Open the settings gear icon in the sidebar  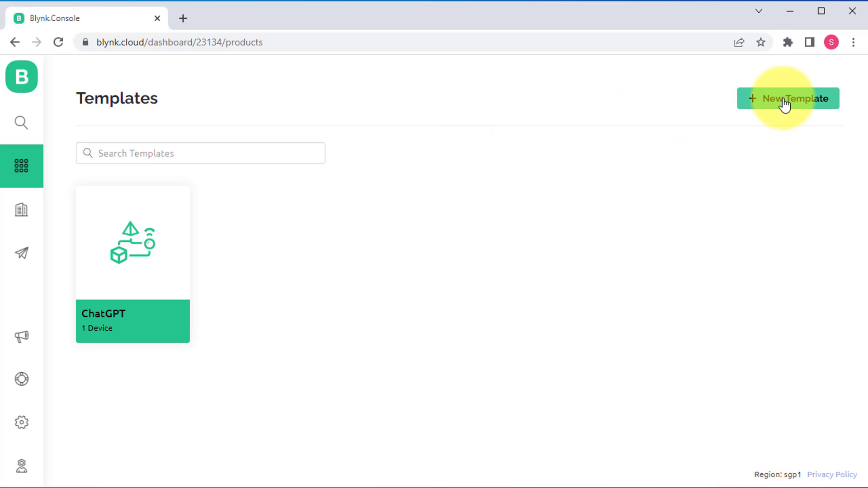pyautogui.click(x=21, y=422)
